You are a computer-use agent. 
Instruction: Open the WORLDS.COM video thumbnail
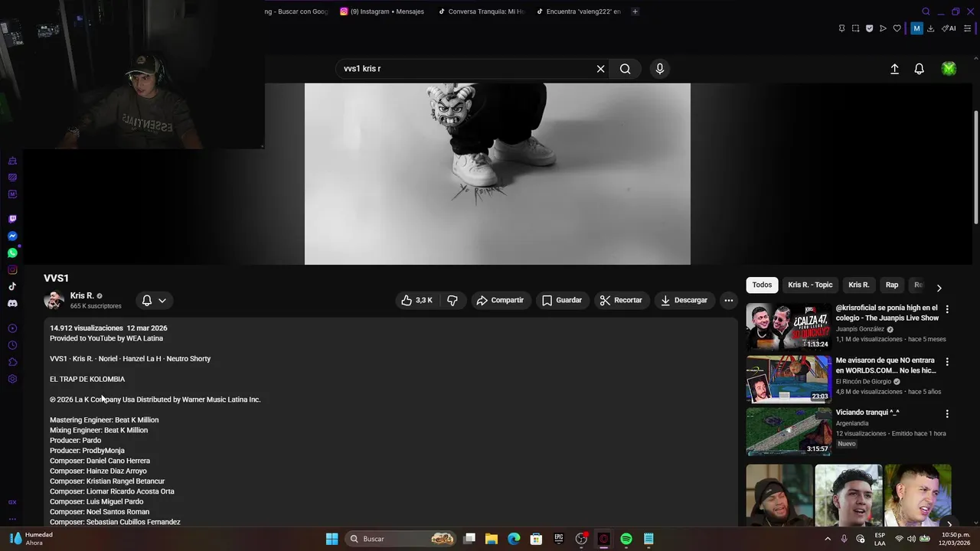(x=789, y=379)
